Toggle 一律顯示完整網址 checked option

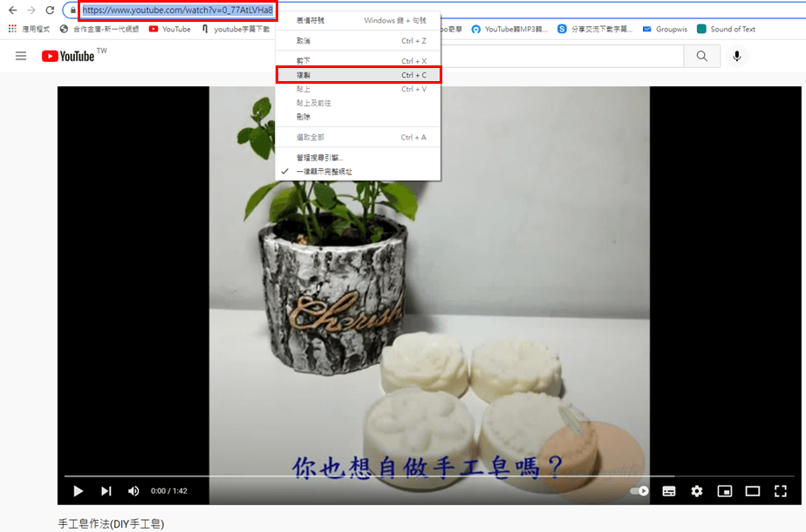point(324,172)
